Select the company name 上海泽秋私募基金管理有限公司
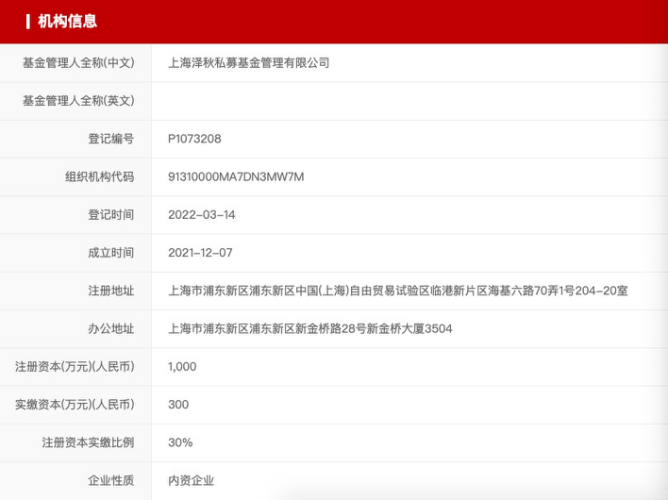The width and height of the screenshot is (668, 500). [249, 63]
